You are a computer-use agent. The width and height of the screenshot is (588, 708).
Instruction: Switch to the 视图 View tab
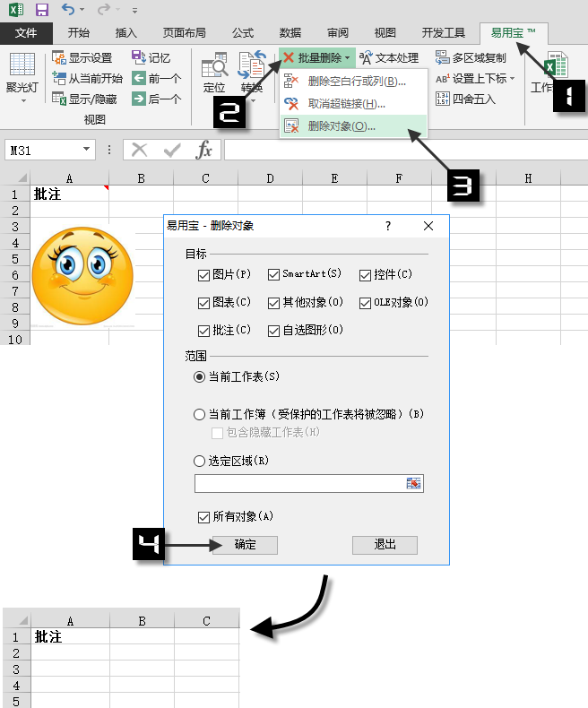pos(385,33)
